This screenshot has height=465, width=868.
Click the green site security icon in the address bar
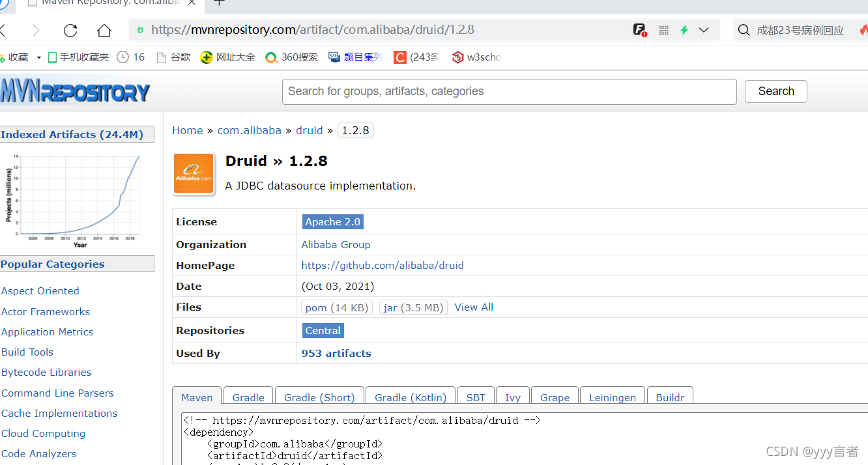coord(140,30)
